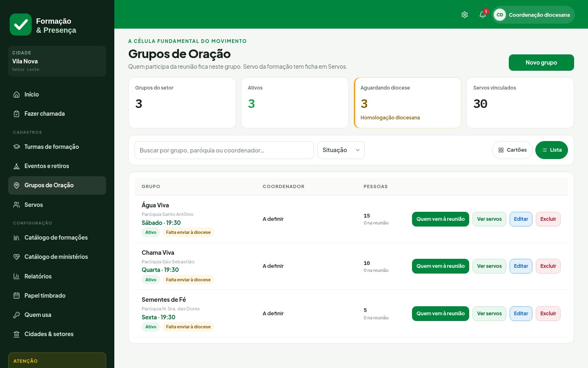
Task: Click Editar for Chama Viva group
Action: point(521,266)
